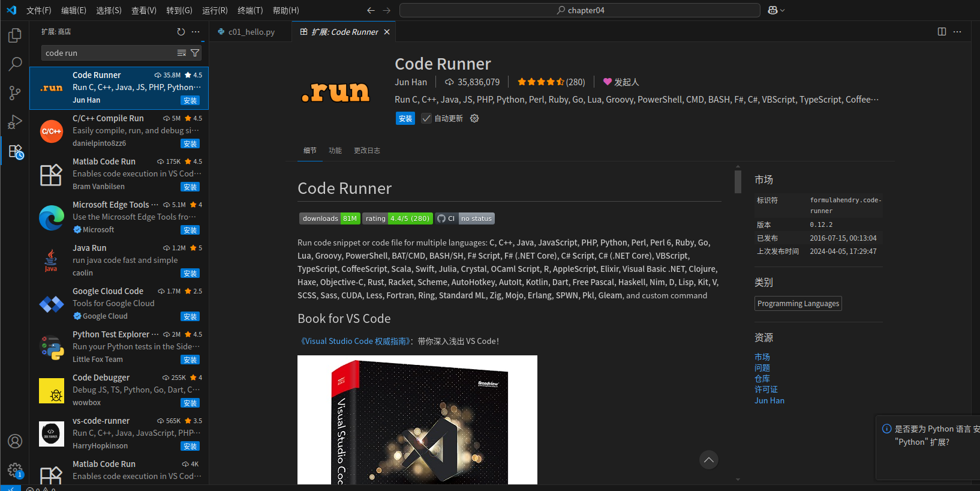The image size is (980, 491).
Task: Click the scroll to top arrow button
Action: tap(709, 460)
